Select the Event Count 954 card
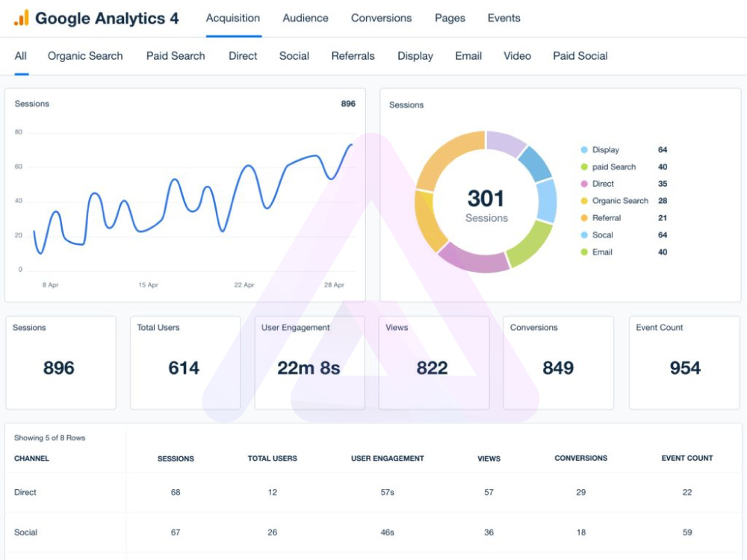The width and height of the screenshot is (747, 560). coord(684,363)
